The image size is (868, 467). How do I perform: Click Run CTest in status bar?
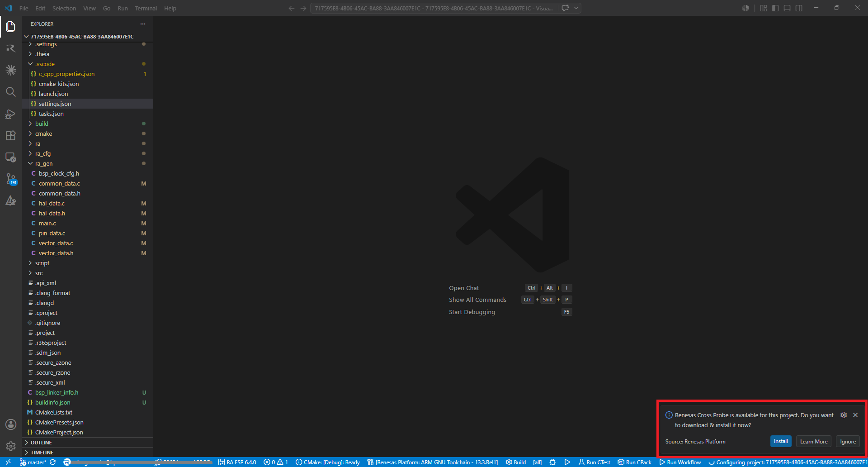(x=594, y=462)
